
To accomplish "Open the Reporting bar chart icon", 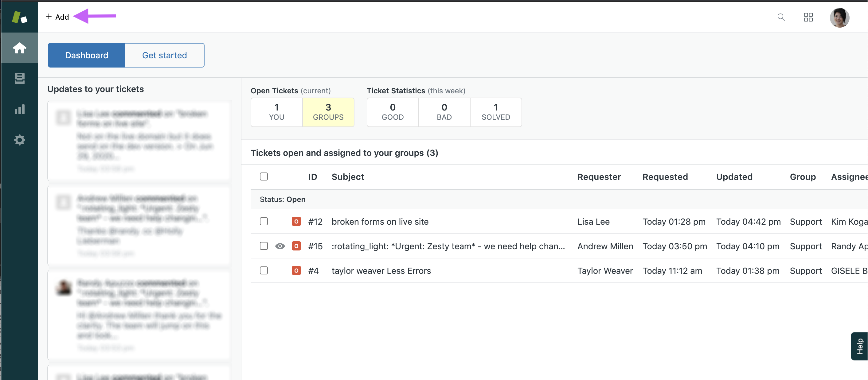I will (x=20, y=109).
